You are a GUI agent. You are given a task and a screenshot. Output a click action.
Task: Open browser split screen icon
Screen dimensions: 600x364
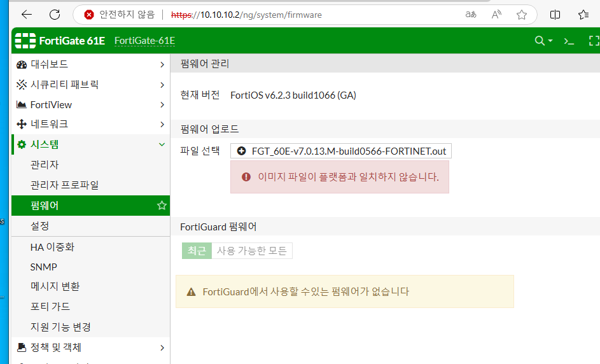(555, 15)
